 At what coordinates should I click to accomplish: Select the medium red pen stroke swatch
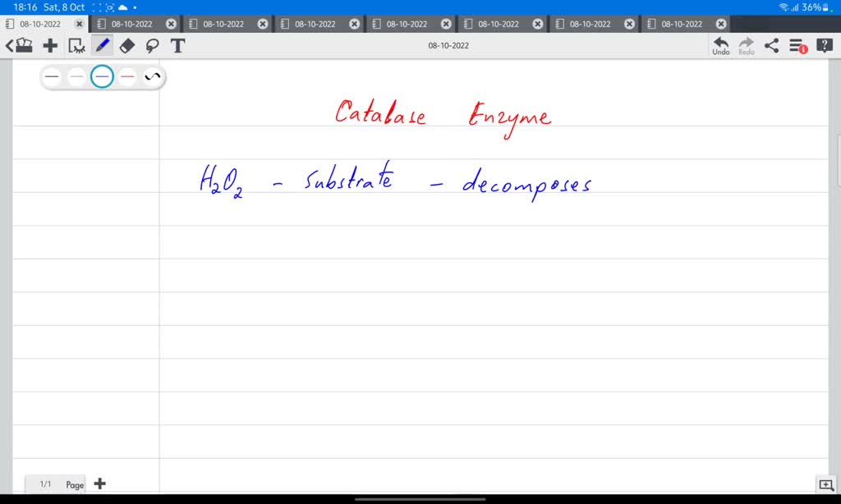point(126,76)
